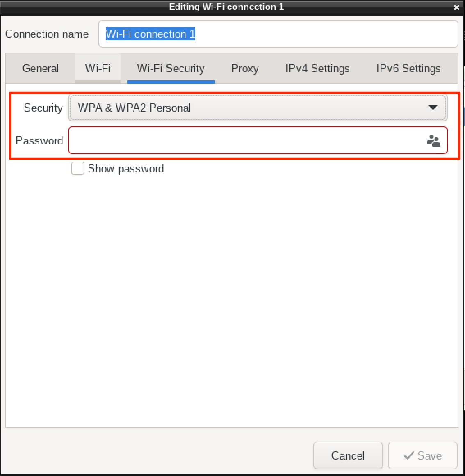Image resolution: width=465 pixels, height=476 pixels.
Task: Switch to the IPv4 Settings tab
Action: pyautogui.click(x=317, y=68)
